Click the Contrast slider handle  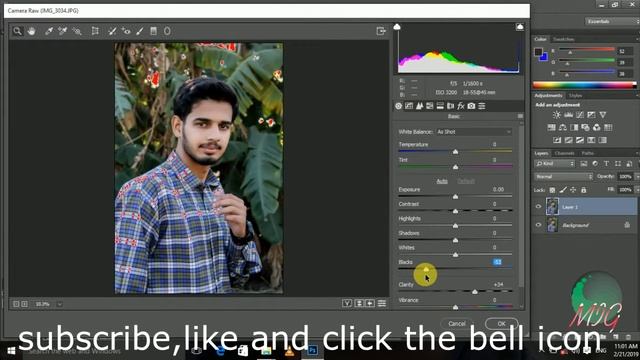(456, 211)
